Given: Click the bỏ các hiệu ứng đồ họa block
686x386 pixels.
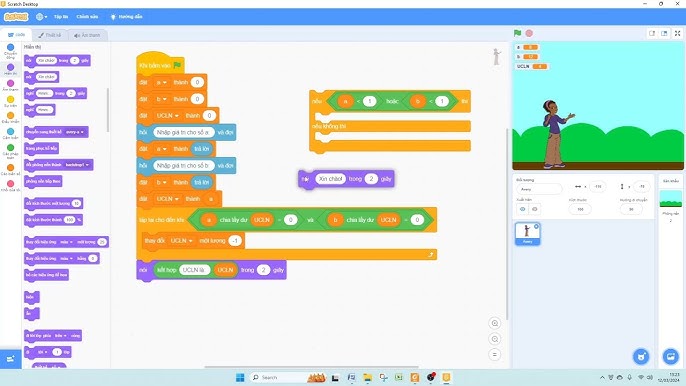Looking at the screenshot, I should (x=46, y=275).
